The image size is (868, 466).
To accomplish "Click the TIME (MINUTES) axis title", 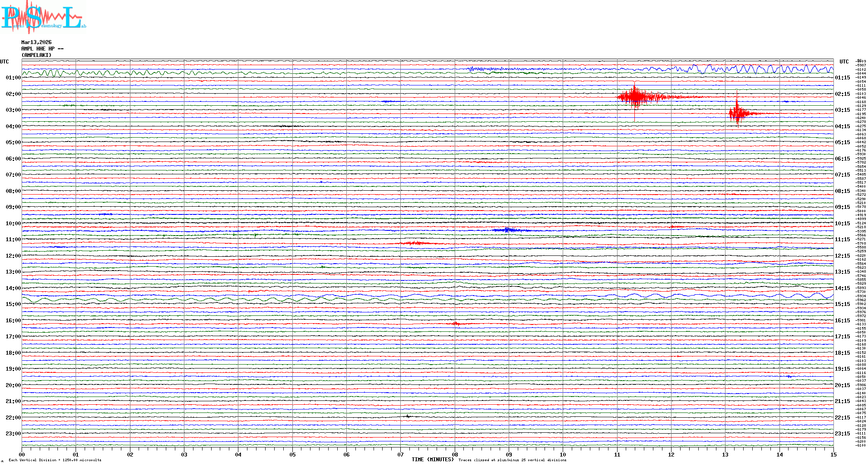I will point(432,460).
